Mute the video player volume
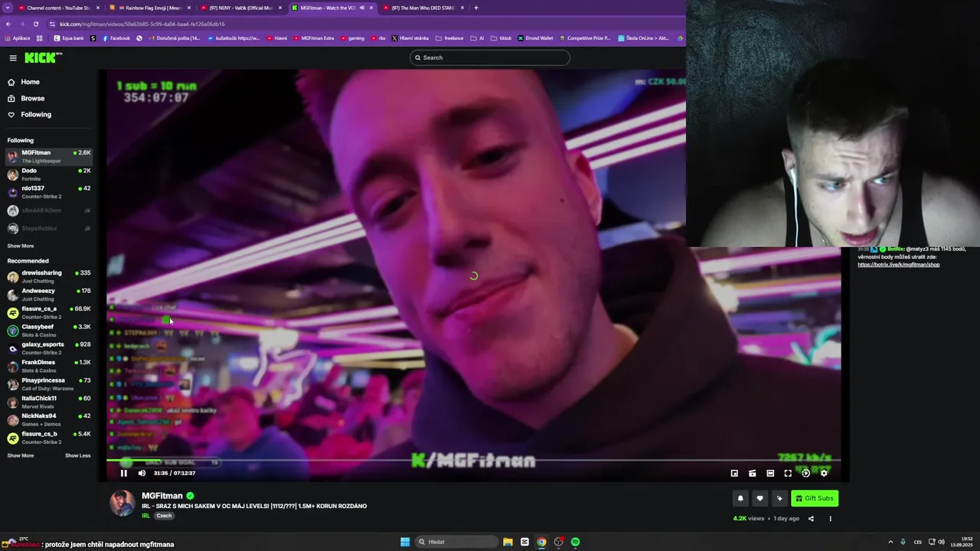Screen dimensions: 980x551 (x=142, y=473)
